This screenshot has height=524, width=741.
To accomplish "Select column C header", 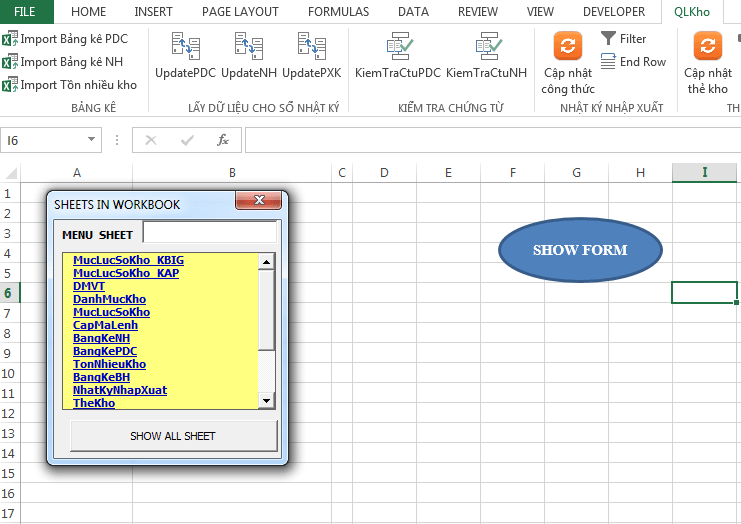I will [342, 173].
